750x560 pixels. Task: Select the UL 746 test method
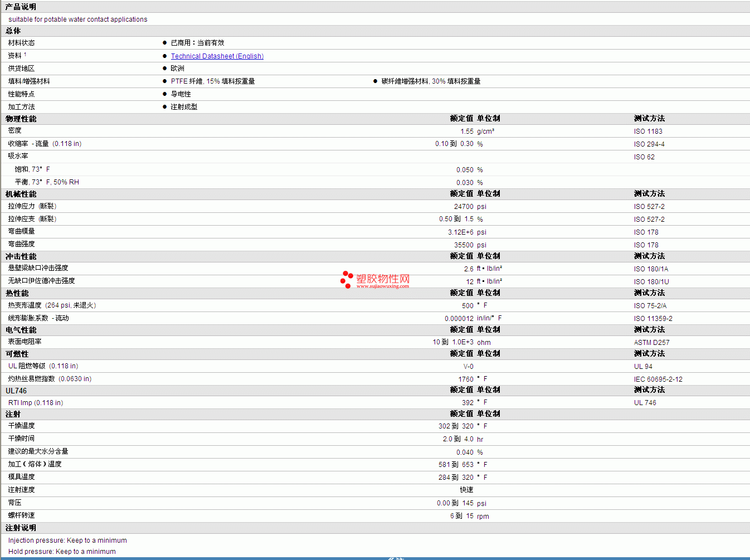(645, 403)
